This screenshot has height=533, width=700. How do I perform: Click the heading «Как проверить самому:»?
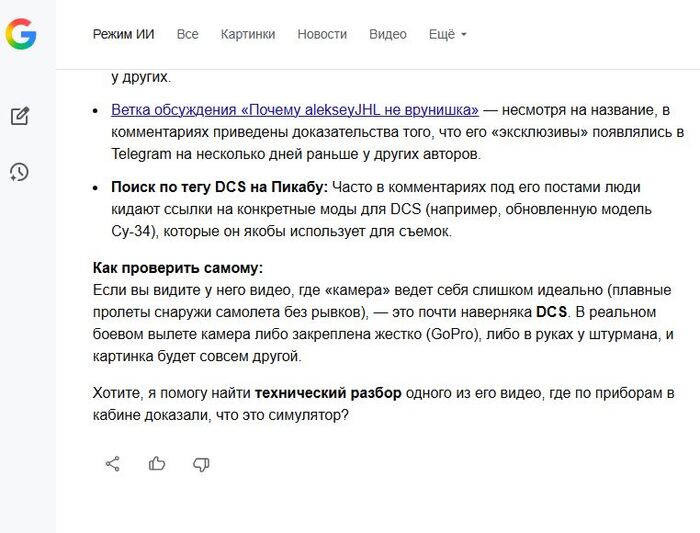[177, 269]
